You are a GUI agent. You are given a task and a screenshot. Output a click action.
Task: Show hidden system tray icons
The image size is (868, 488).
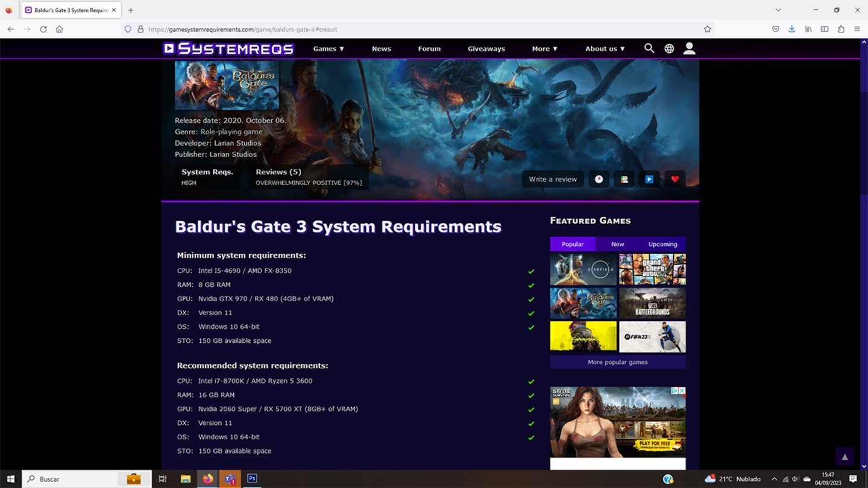click(774, 479)
